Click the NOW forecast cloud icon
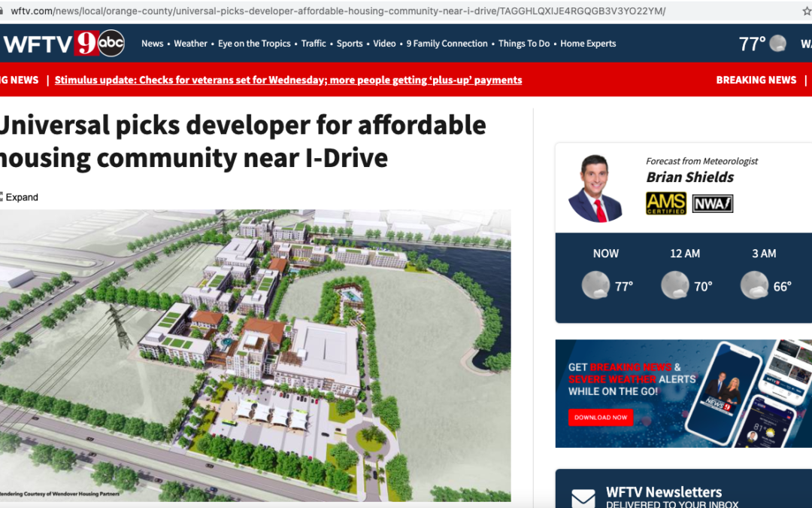The width and height of the screenshot is (812, 508). (595, 285)
